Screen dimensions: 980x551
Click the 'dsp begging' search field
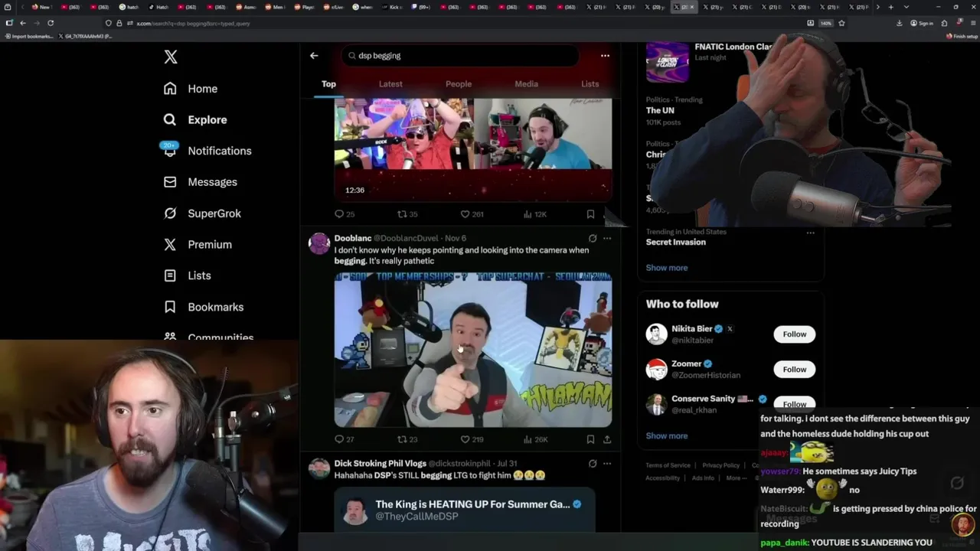tap(459, 56)
